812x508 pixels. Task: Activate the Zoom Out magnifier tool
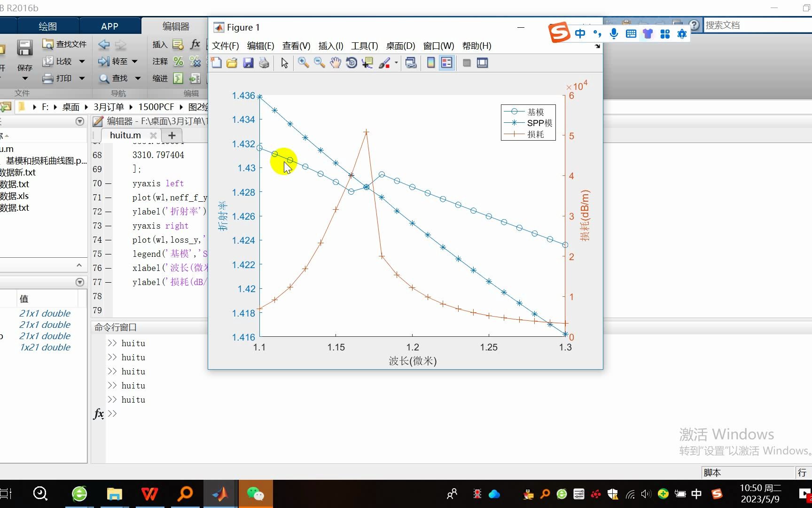pyautogui.click(x=320, y=63)
